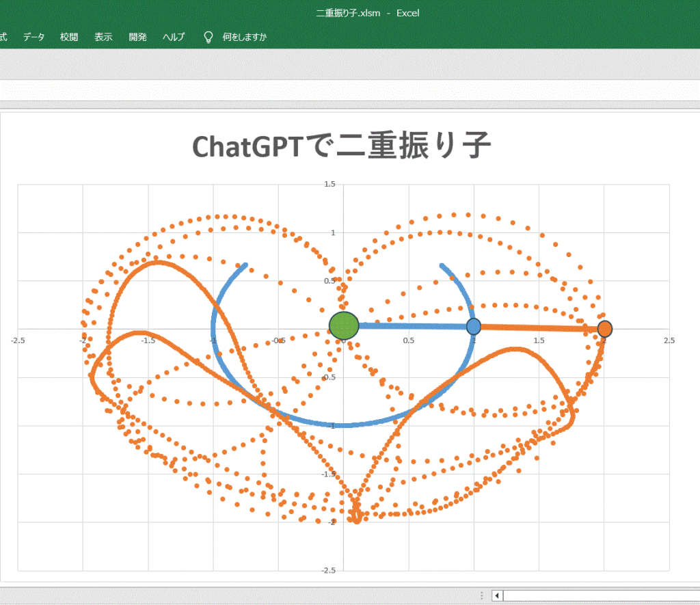Select the blue first pendulum bob
The width and height of the screenshot is (700, 605).
(x=474, y=326)
